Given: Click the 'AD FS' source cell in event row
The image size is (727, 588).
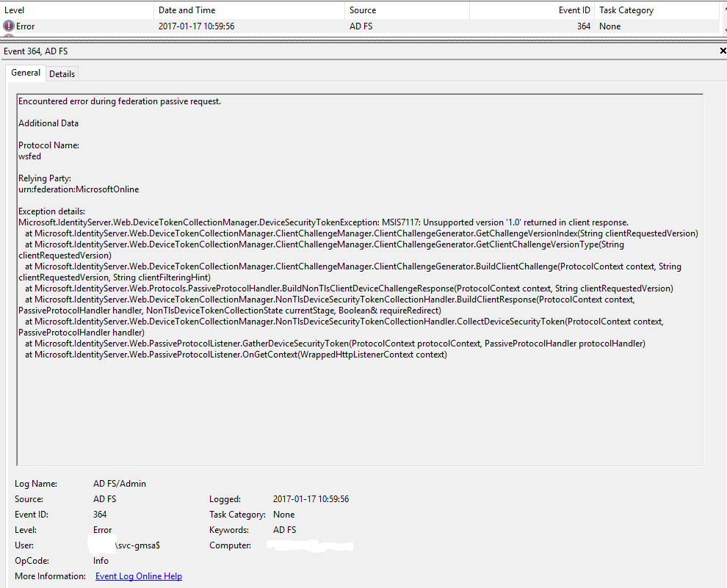Looking at the screenshot, I should click(361, 26).
